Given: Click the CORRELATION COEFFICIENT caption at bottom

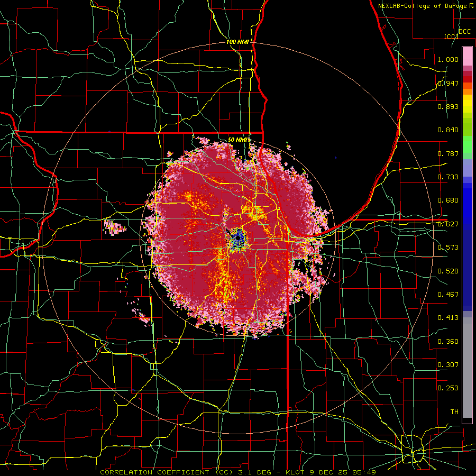Looking at the screenshot, I should point(237,472).
